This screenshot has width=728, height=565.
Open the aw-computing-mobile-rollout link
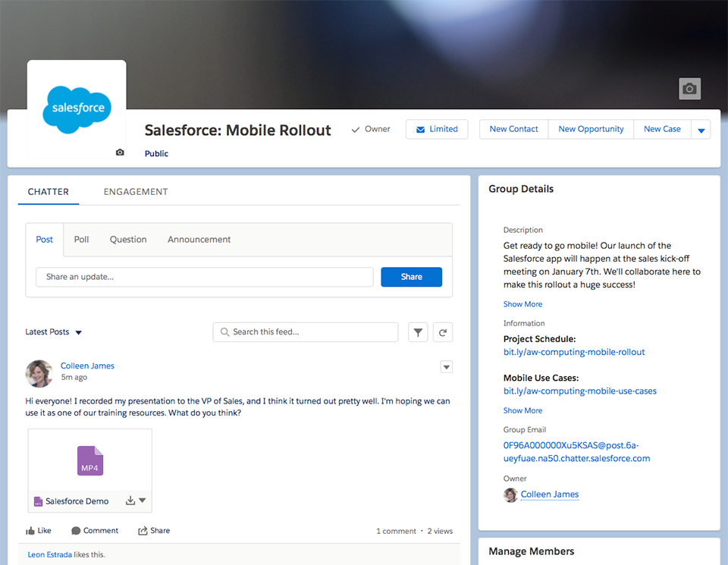574,352
